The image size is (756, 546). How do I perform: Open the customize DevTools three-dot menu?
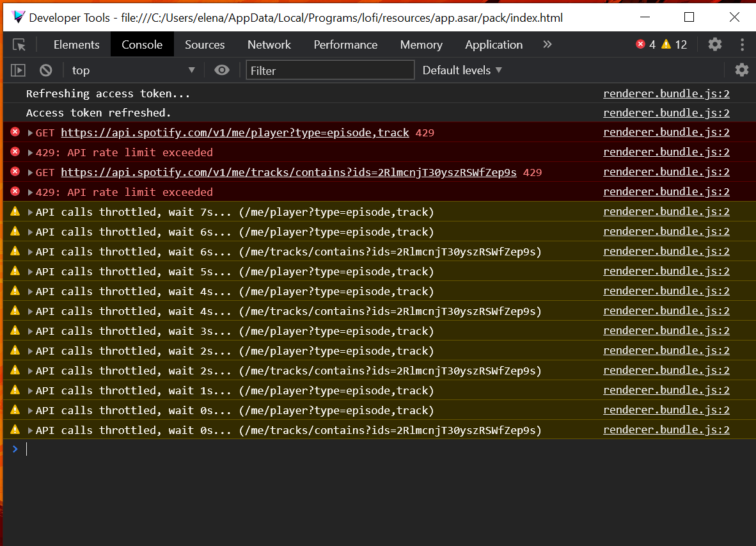[742, 44]
